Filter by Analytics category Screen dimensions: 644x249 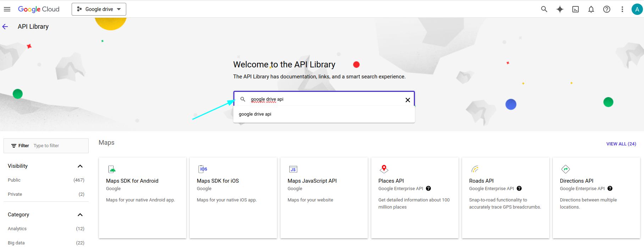pyautogui.click(x=17, y=229)
